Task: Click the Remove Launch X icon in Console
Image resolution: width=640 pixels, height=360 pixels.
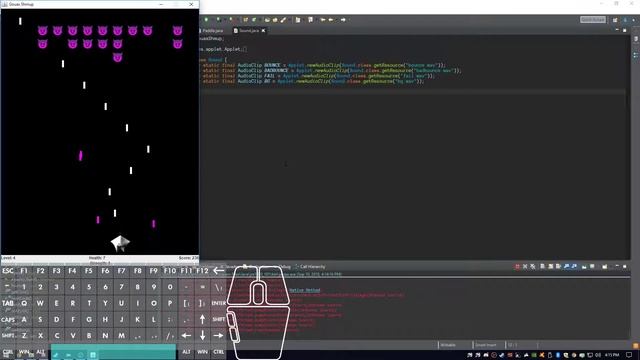Action: tap(525, 267)
